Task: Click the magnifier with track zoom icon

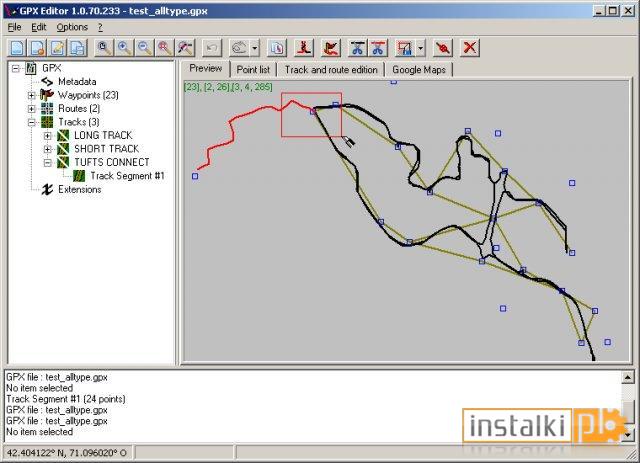Action: (x=185, y=48)
